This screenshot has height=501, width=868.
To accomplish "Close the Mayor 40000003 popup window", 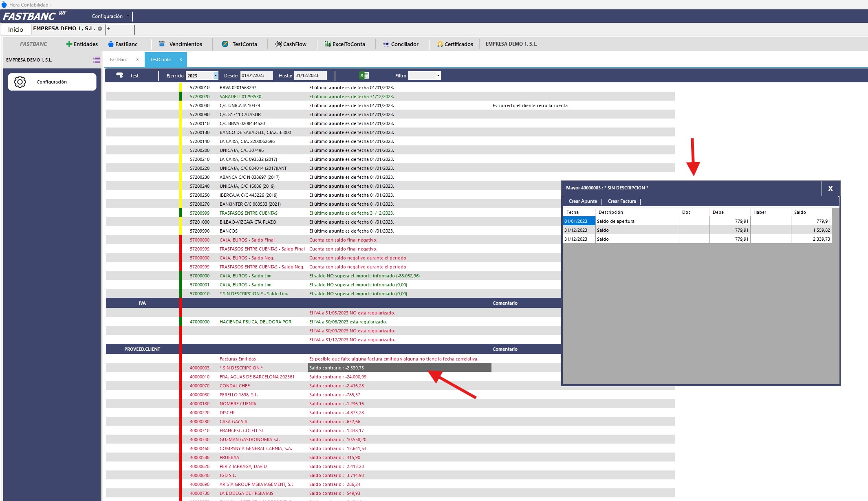I will pos(830,189).
